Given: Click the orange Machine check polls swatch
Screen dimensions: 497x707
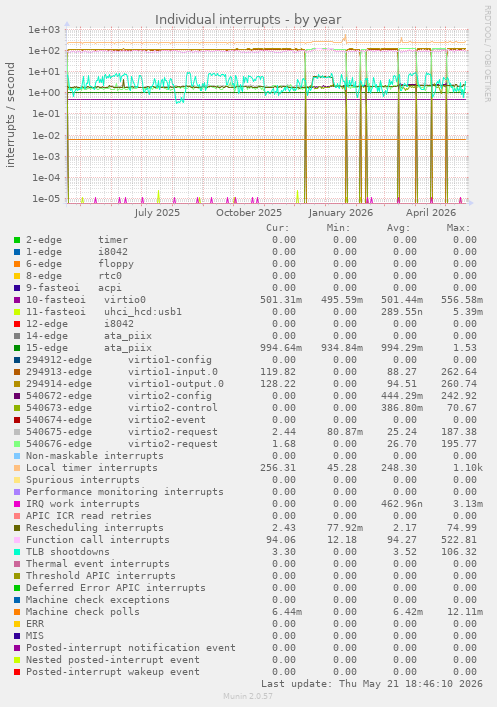Looking at the screenshot, I should [17, 612].
